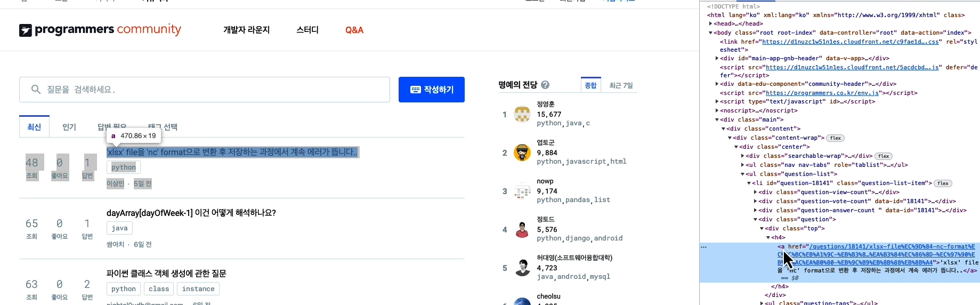The image size is (980, 305).
Task: Expand the head element in DevTools
Action: tap(710, 23)
